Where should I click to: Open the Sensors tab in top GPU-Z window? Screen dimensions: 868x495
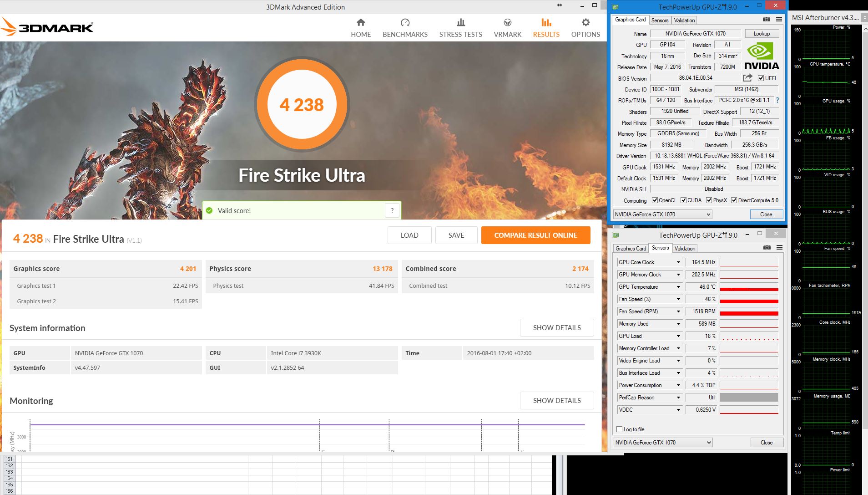pyautogui.click(x=660, y=20)
